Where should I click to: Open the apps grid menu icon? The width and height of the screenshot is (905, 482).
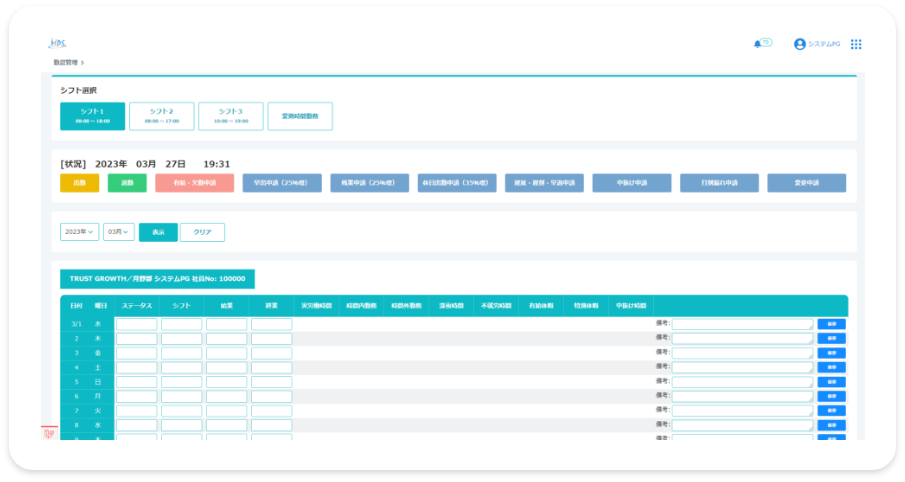[856, 44]
